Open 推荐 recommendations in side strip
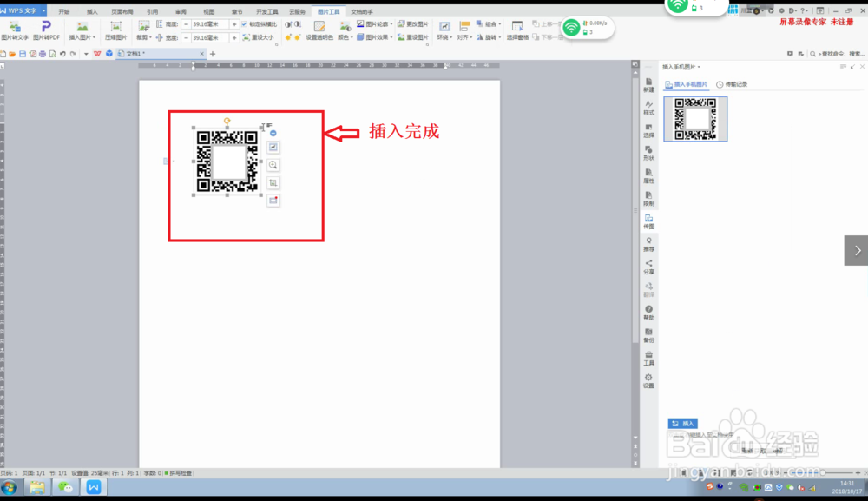Screen dimensions: 868x501 click(648, 244)
